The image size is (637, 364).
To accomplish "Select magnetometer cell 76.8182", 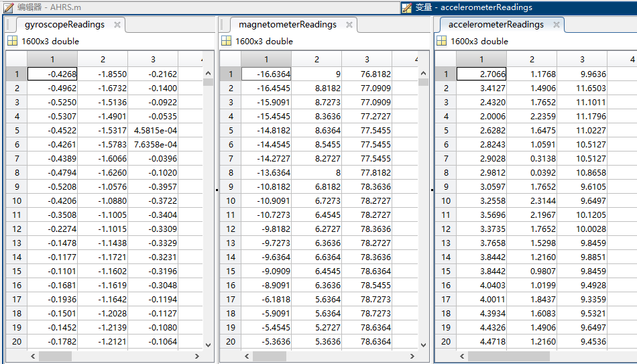I will [367, 74].
